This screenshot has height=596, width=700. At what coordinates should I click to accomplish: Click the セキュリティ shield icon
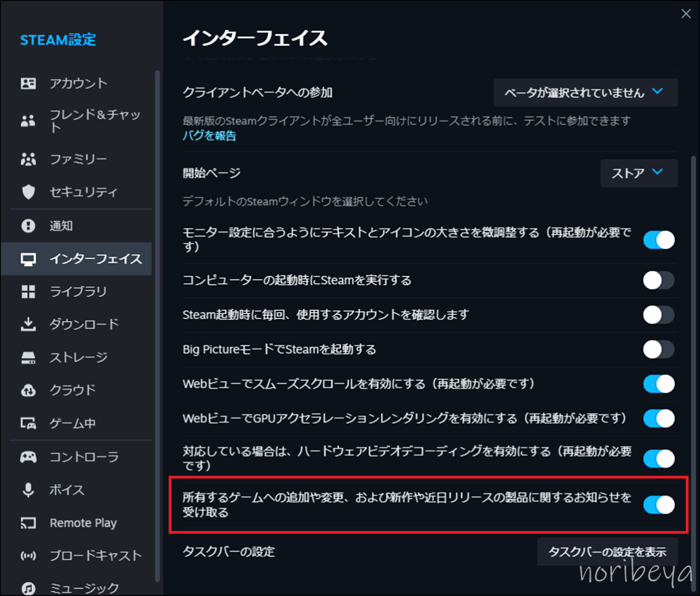28,192
